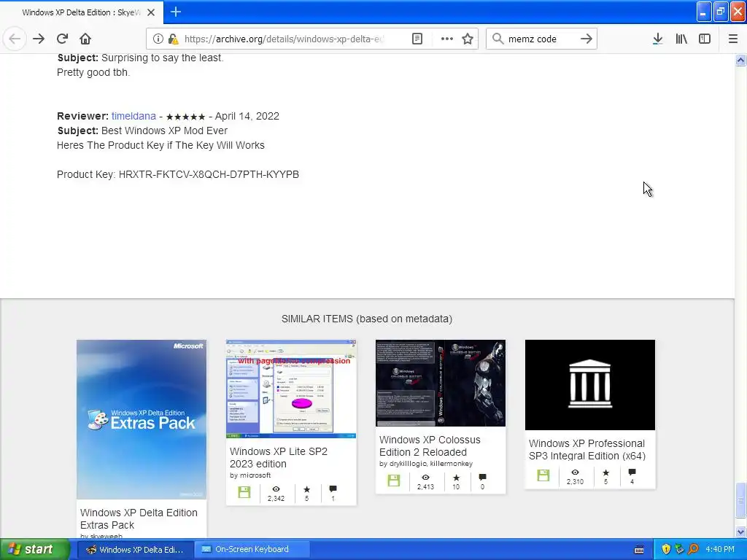Switch to Windows XP Delta Edi... taskbar button

pos(136,550)
